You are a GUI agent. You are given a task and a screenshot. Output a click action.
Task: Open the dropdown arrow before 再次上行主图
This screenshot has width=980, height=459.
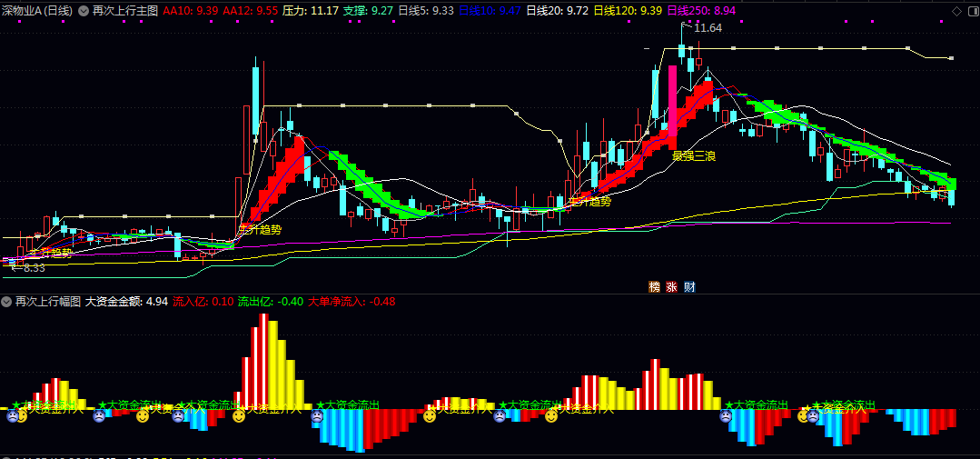(x=84, y=11)
